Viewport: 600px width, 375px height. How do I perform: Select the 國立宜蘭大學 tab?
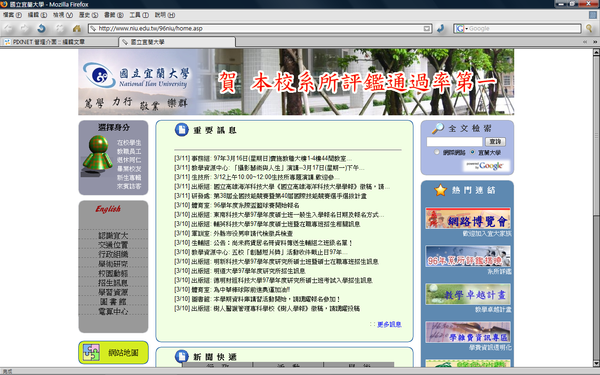coord(177,42)
